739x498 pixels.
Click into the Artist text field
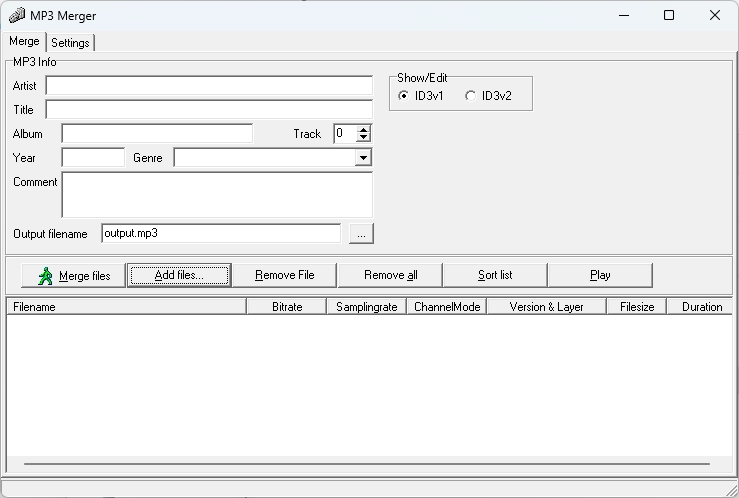click(x=209, y=86)
